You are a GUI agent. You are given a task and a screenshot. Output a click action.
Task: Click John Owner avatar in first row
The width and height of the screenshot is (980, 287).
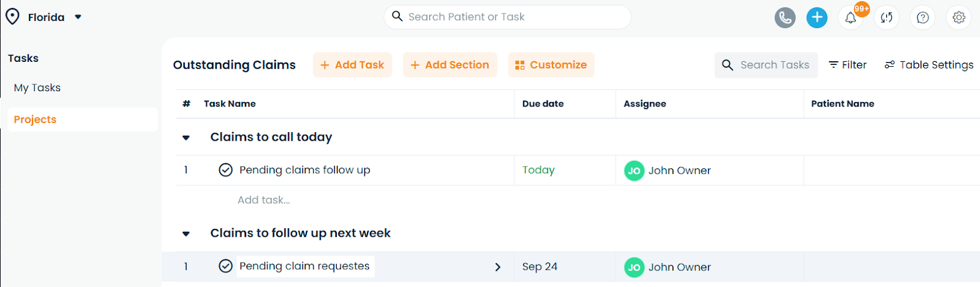coord(634,171)
